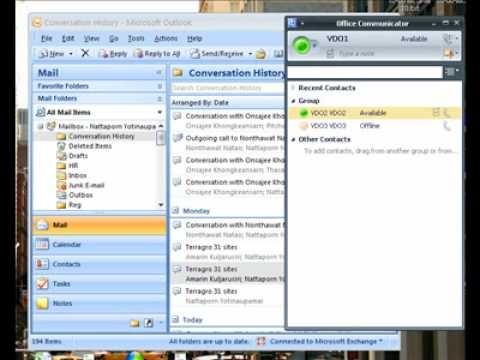Select the VDO2 VDO2 contact
The height and width of the screenshot is (360, 480).
tap(375, 113)
